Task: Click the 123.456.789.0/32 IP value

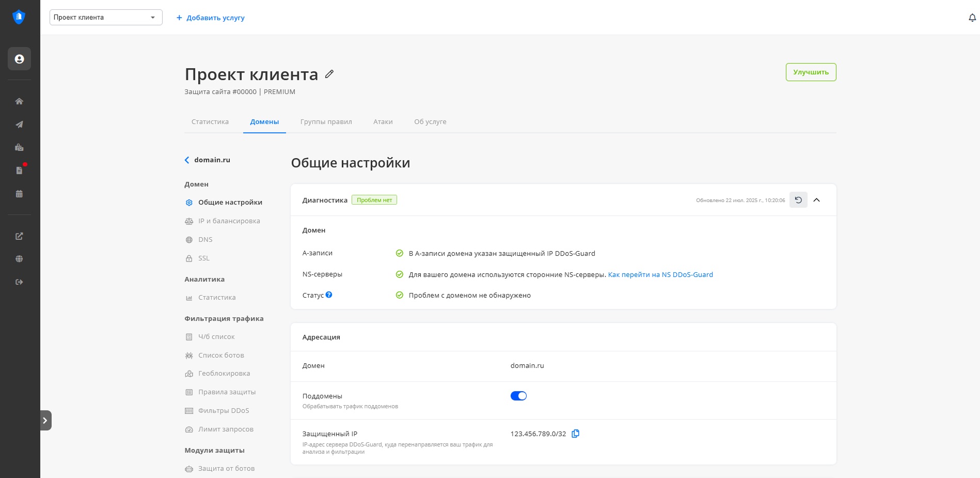Action: (538, 434)
